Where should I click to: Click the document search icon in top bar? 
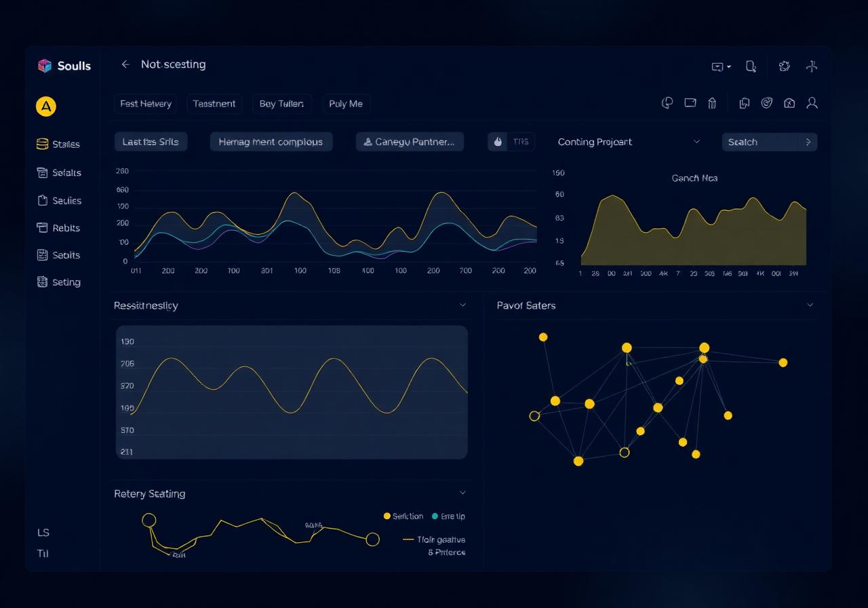[x=751, y=66]
